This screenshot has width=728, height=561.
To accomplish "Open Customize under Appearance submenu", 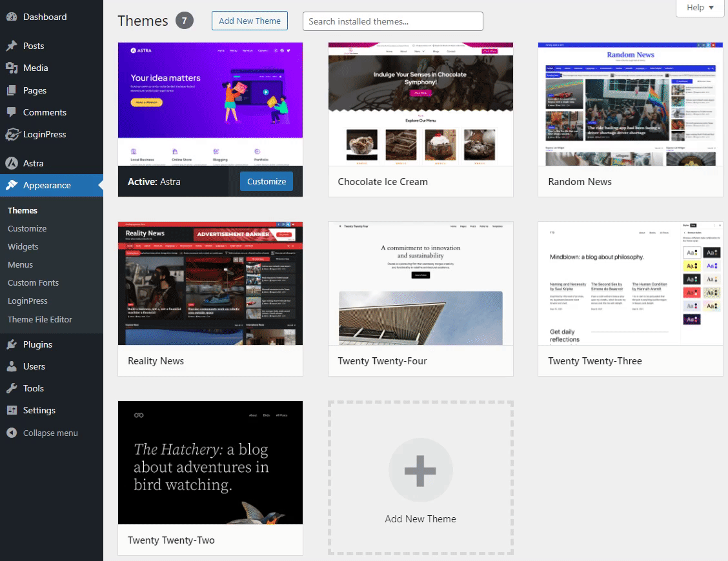I will (27, 228).
